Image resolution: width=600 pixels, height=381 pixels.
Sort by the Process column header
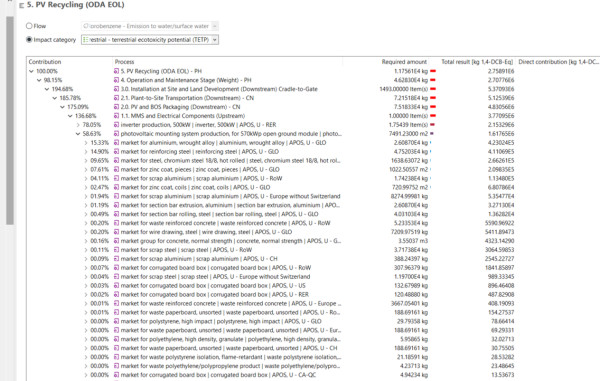point(124,62)
